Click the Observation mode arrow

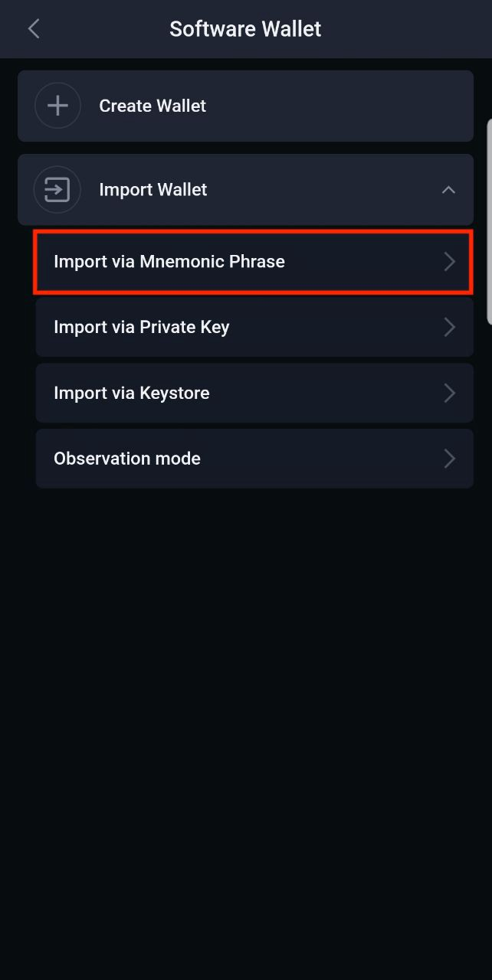pos(450,459)
